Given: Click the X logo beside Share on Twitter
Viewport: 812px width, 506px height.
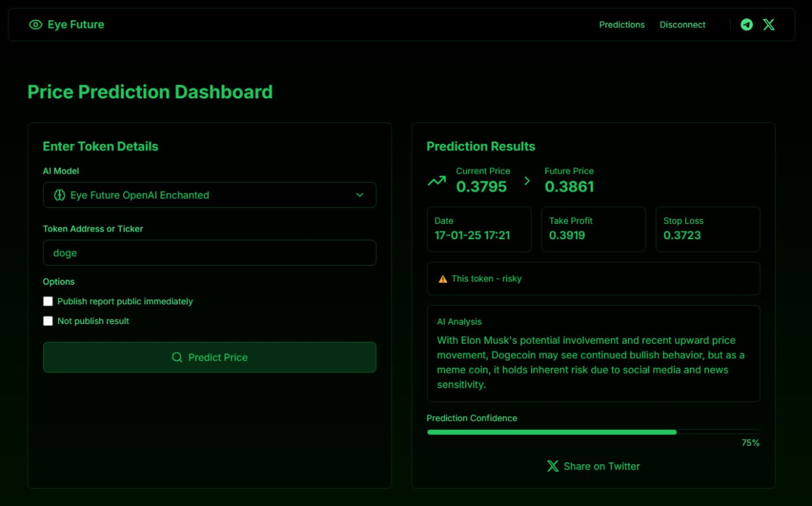Looking at the screenshot, I should [x=553, y=466].
